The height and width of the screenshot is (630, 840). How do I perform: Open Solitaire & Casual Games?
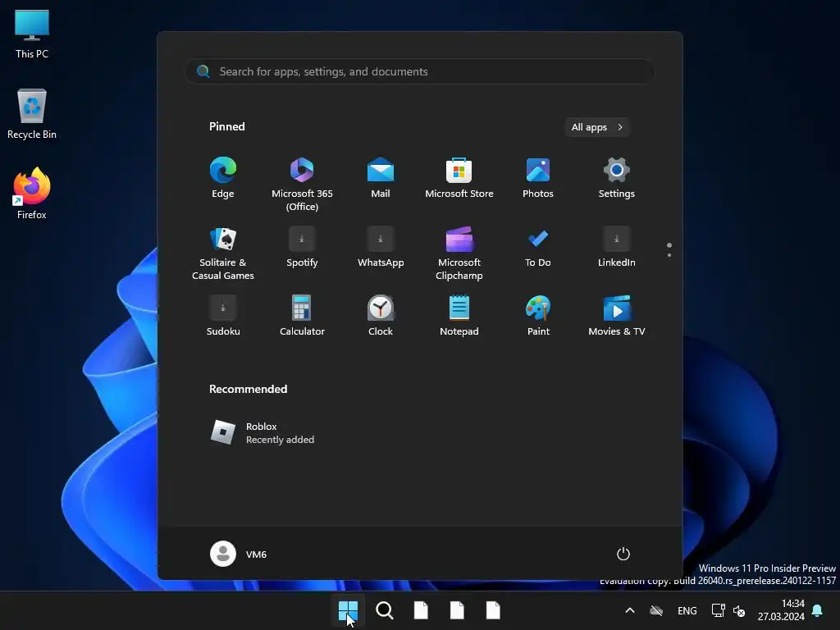[223, 253]
